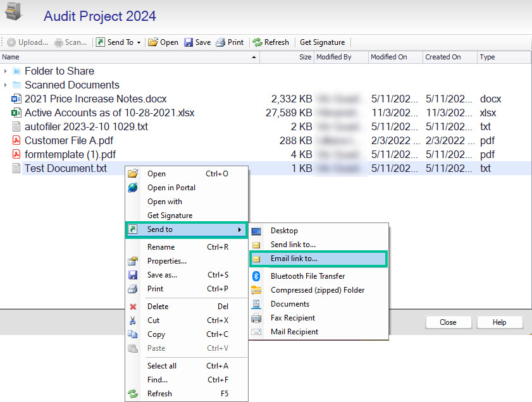
Task: Expand the Scanned Documents tree node
Action: tap(6, 85)
